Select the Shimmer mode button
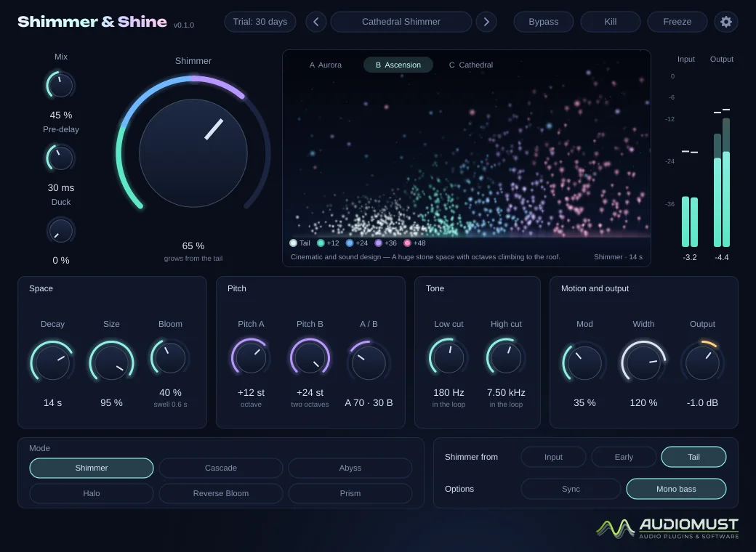 coord(92,468)
